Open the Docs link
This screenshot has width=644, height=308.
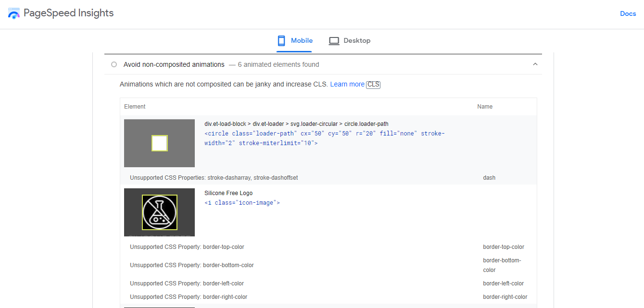[628, 13]
